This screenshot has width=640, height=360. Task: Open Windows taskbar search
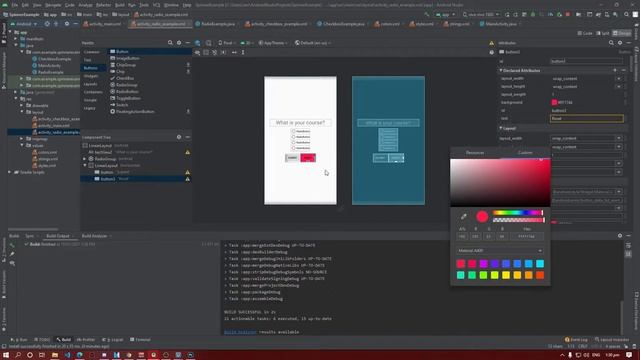click(x=18, y=355)
